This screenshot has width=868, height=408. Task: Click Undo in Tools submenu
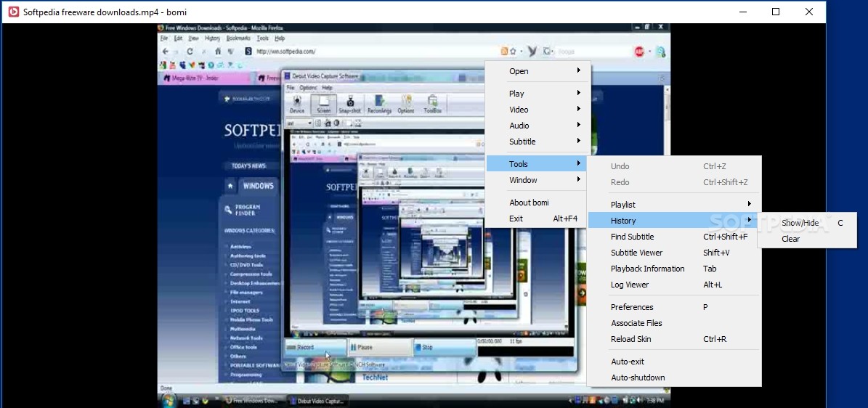click(674, 166)
